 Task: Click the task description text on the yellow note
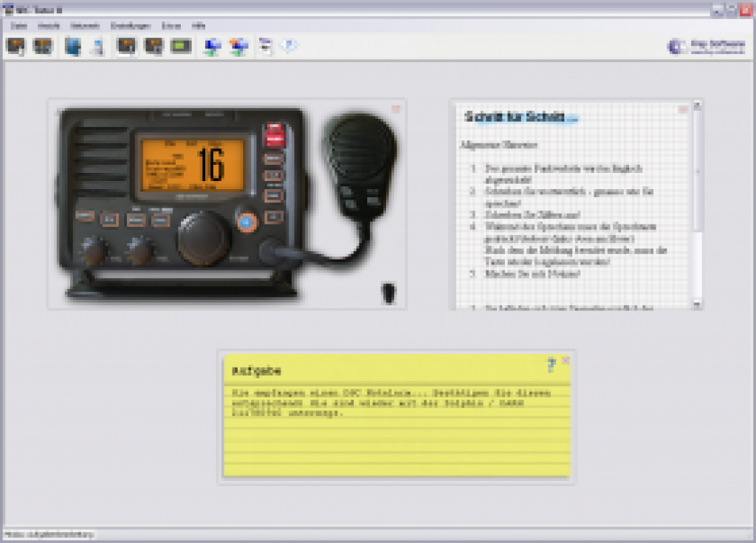pyautogui.click(x=391, y=403)
